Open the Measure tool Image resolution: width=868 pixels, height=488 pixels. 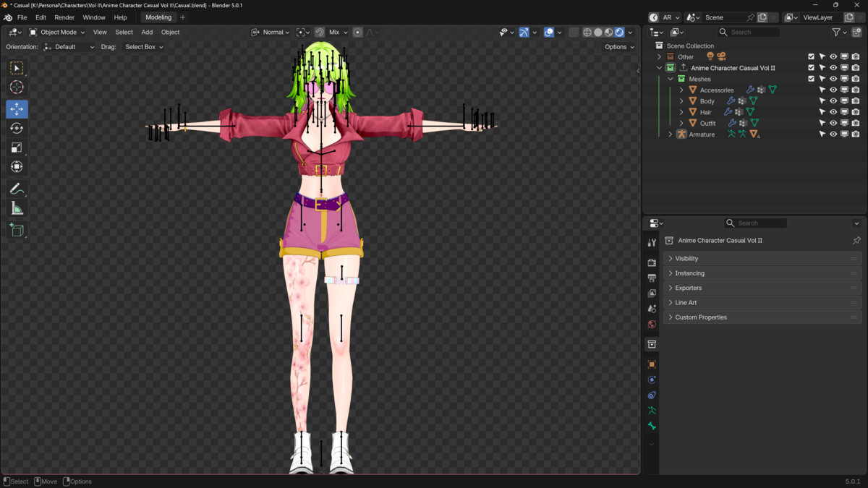tap(17, 209)
